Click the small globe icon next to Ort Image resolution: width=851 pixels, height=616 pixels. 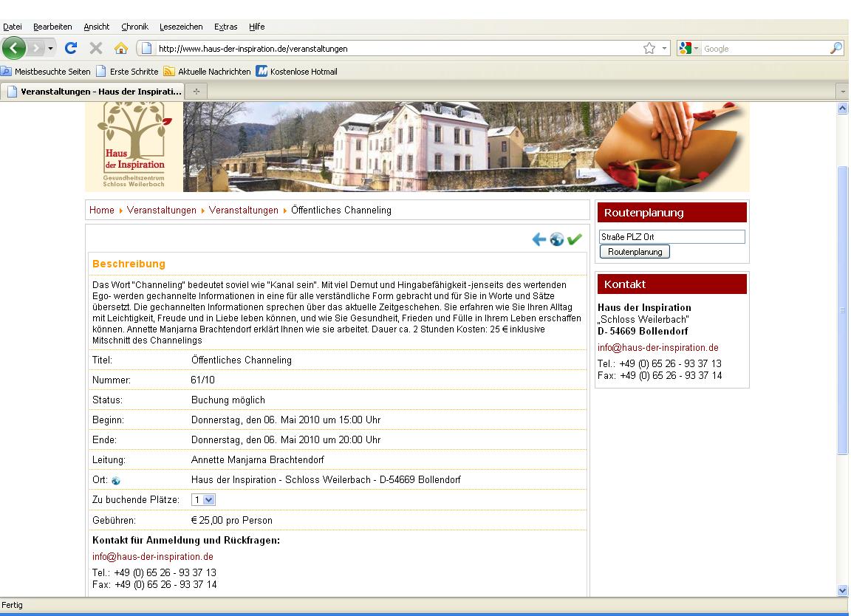116,481
